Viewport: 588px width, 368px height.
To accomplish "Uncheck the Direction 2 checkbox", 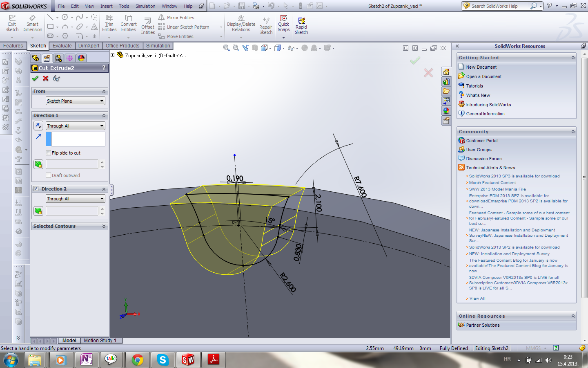I will (x=36, y=189).
